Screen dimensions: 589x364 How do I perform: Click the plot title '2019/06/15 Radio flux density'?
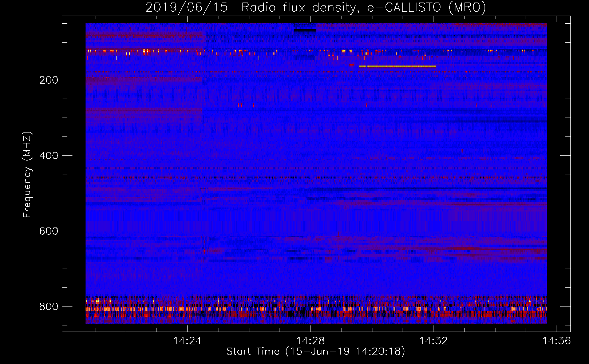(316, 7)
